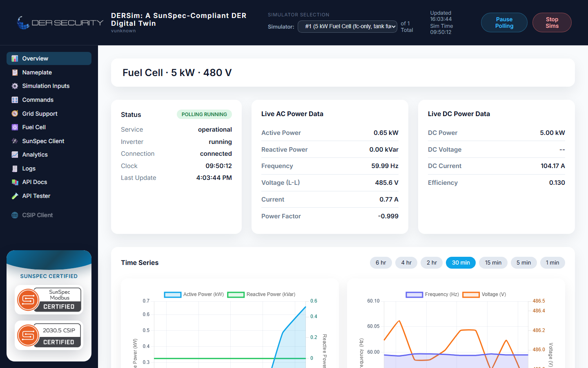Image resolution: width=588 pixels, height=368 pixels.
Task: Click the Current value 0.77 A
Action: coord(389,200)
